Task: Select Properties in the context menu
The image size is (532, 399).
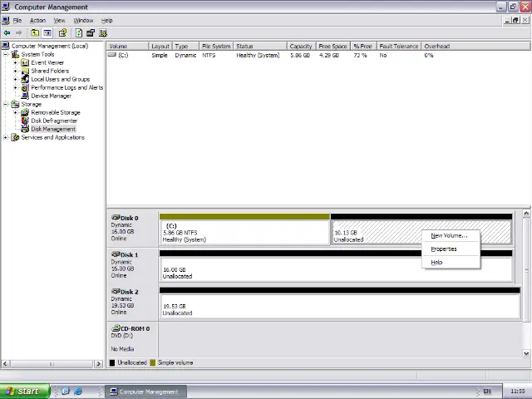Action: pos(444,249)
